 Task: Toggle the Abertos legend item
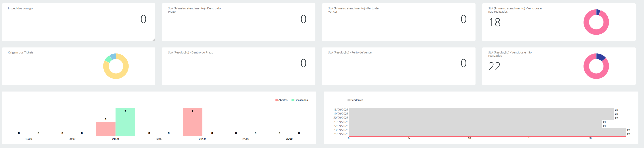coord(281,100)
